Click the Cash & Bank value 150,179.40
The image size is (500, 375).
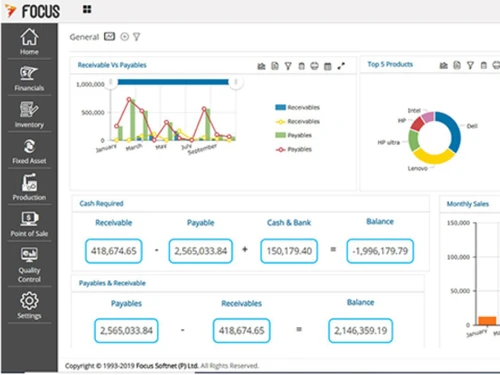click(289, 251)
